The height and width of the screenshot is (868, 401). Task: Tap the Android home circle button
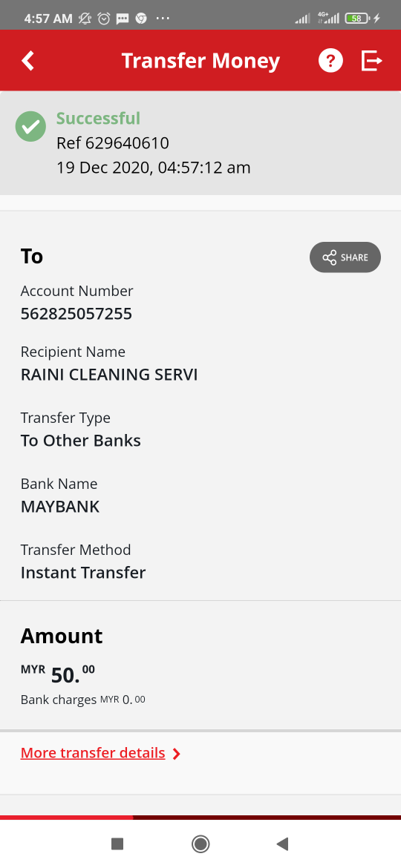[200, 844]
